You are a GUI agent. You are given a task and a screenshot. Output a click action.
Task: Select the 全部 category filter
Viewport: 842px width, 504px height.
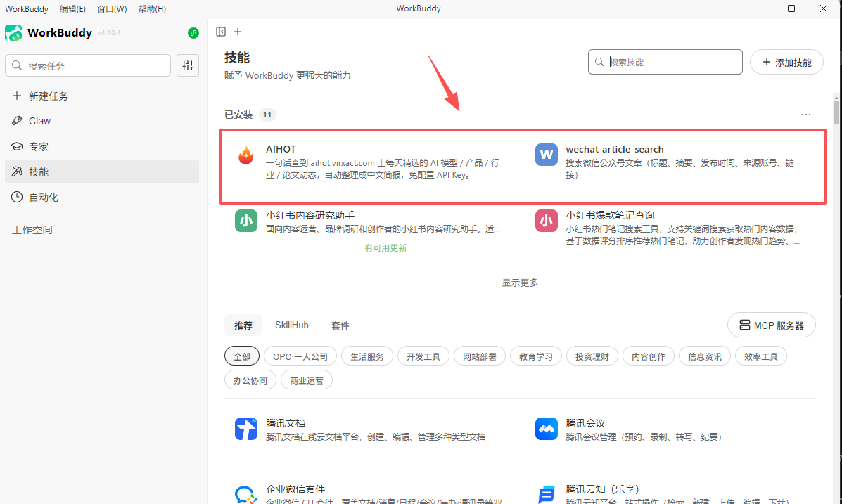pos(242,356)
